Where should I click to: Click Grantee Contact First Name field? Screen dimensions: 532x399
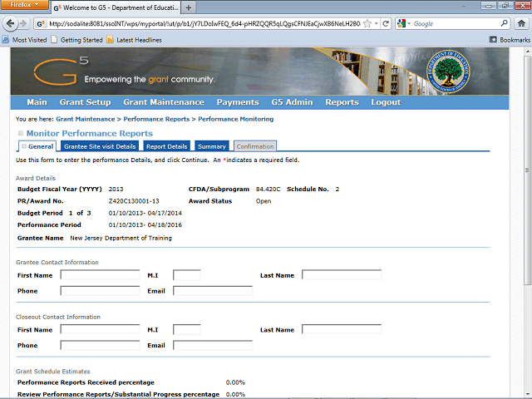pos(100,275)
